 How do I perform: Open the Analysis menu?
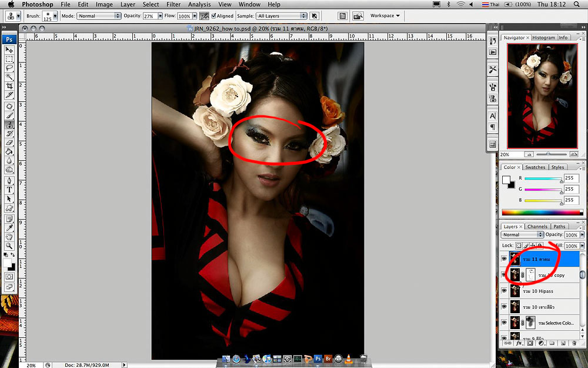click(199, 4)
